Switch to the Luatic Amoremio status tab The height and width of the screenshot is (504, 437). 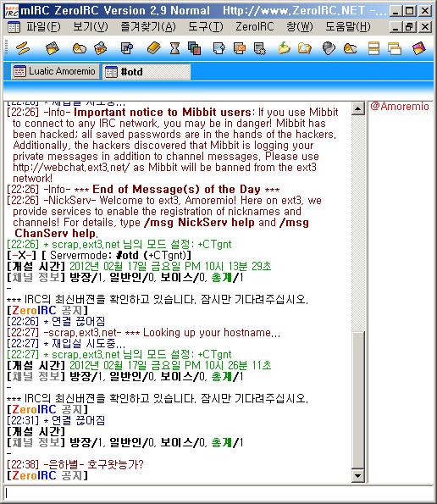click(x=55, y=71)
